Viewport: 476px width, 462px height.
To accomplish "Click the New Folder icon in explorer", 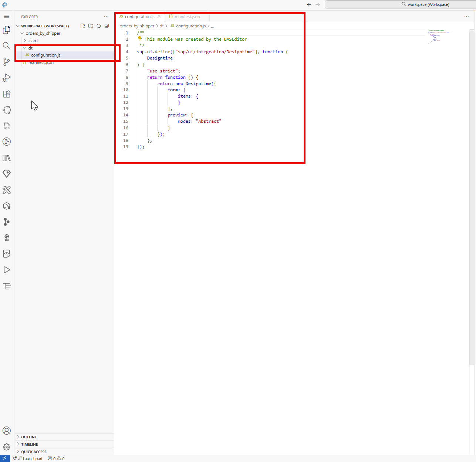I will [x=91, y=26].
